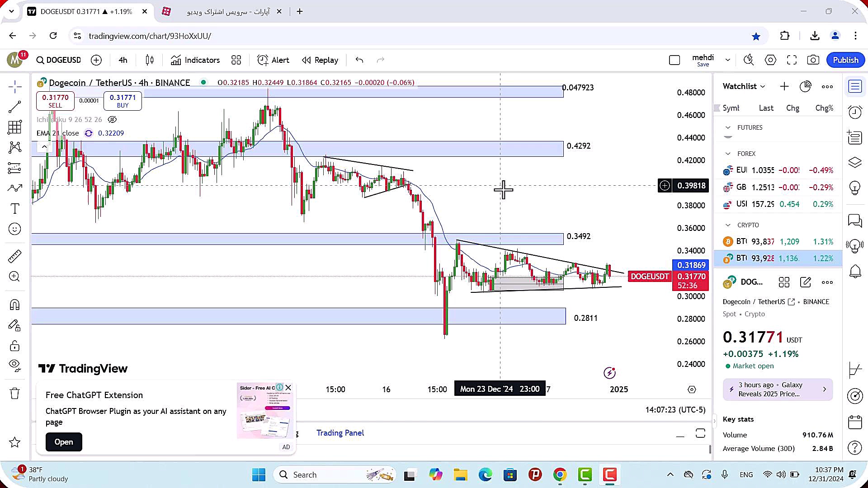Open chart settings hexagon icon
Image resolution: width=868 pixels, height=488 pixels.
[770, 60]
